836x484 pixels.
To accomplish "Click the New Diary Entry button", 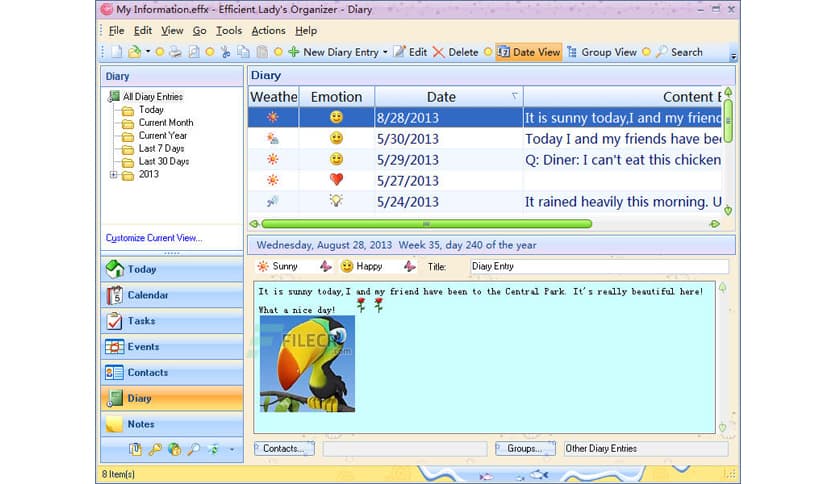I will (x=333, y=52).
